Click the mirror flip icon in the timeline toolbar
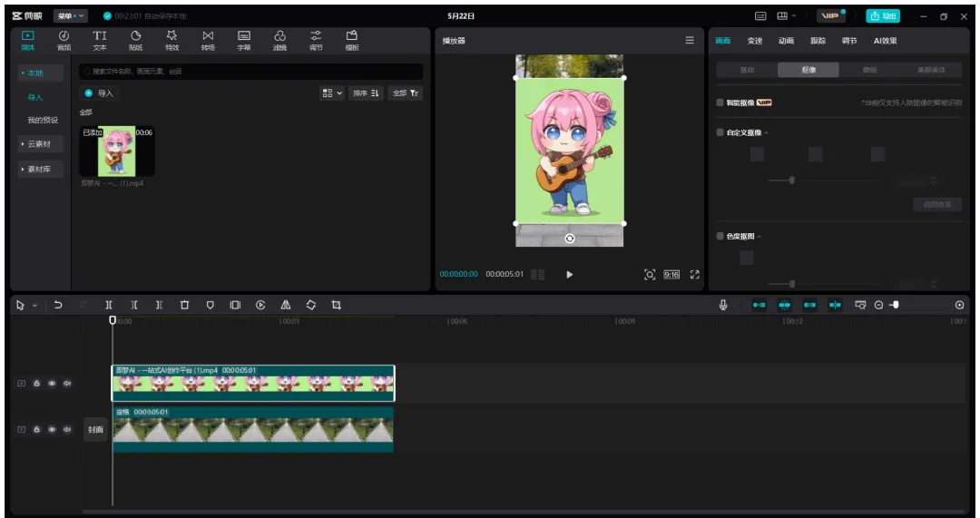 point(286,305)
